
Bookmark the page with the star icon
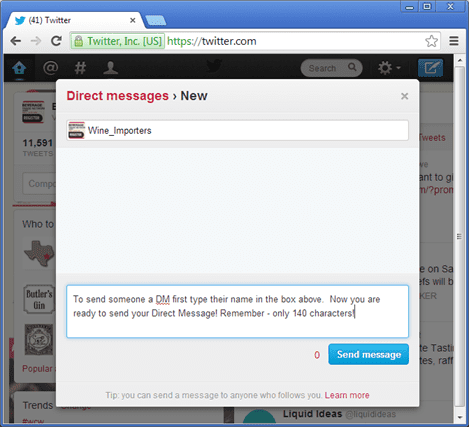[x=431, y=41]
